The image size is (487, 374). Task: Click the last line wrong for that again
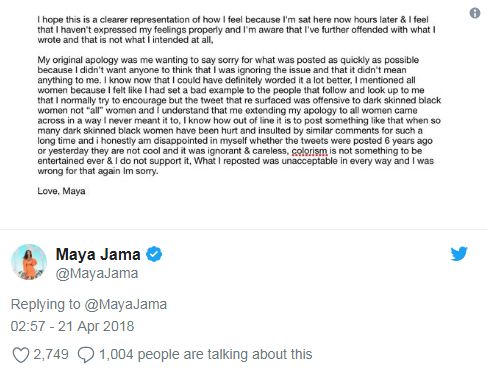[x=98, y=171]
